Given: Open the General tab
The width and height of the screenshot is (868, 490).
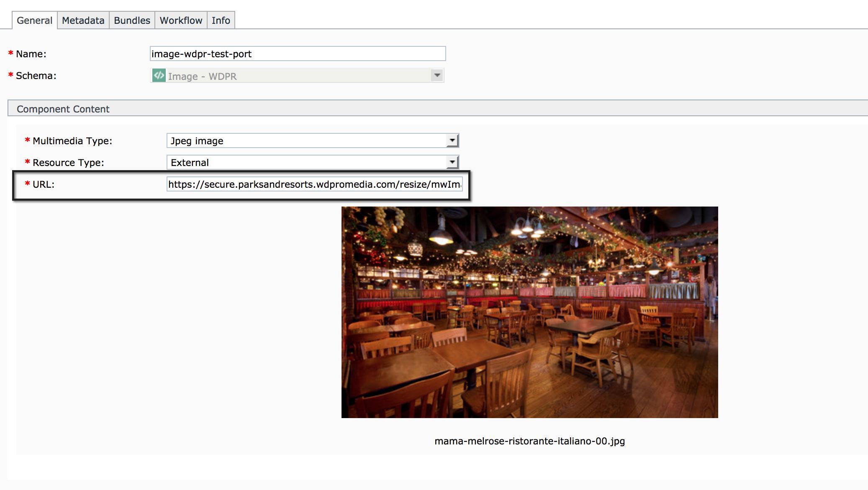Looking at the screenshot, I should click(x=33, y=20).
